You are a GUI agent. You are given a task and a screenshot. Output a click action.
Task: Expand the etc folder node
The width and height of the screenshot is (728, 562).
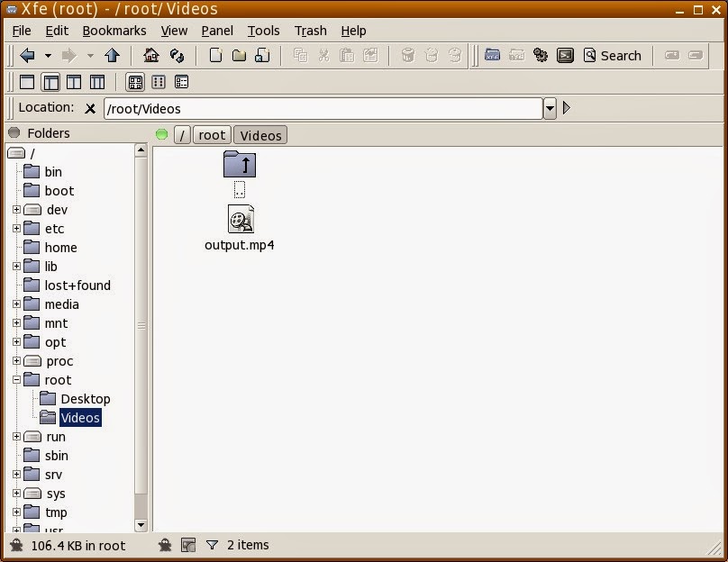tap(17, 229)
